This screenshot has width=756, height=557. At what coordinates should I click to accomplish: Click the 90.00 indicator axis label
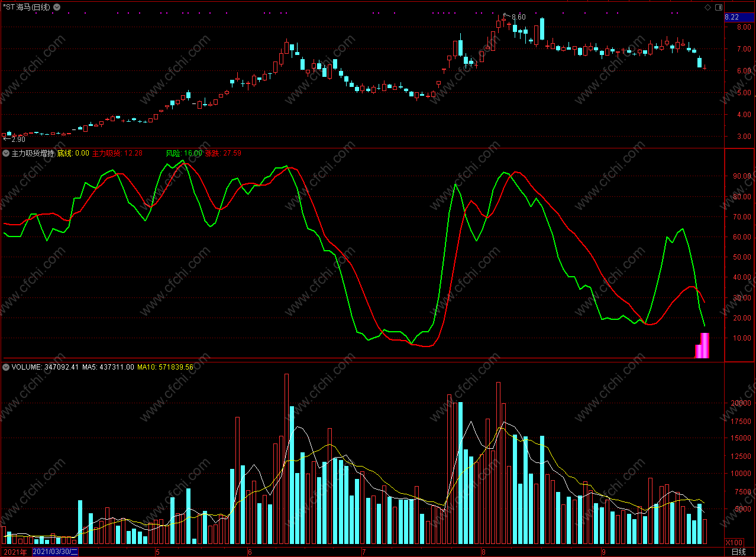click(x=743, y=176)
